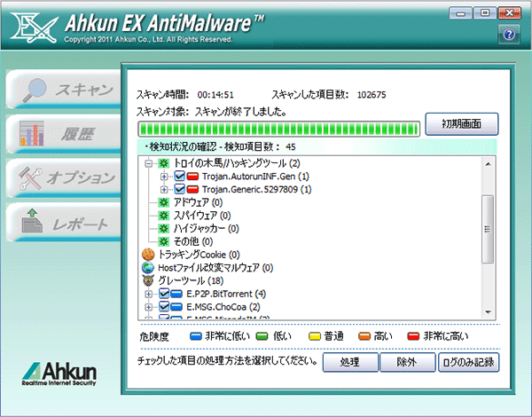Screen dimensions: 532x417
Task: Click the detection list scroll up arrow
Action: (x=488, y=164)
